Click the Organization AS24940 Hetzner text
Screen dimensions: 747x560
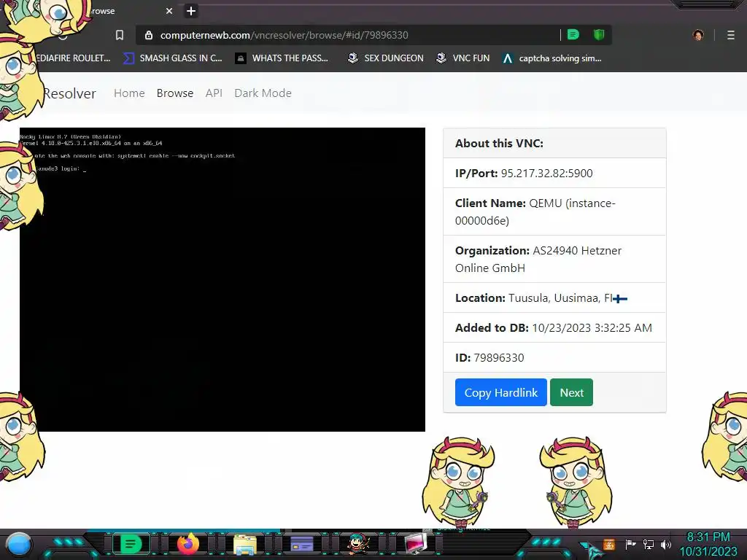(x=538, y=259)
